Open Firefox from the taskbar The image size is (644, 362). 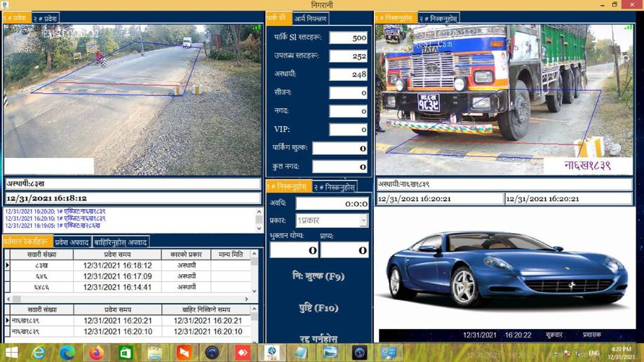click(96, 352)
